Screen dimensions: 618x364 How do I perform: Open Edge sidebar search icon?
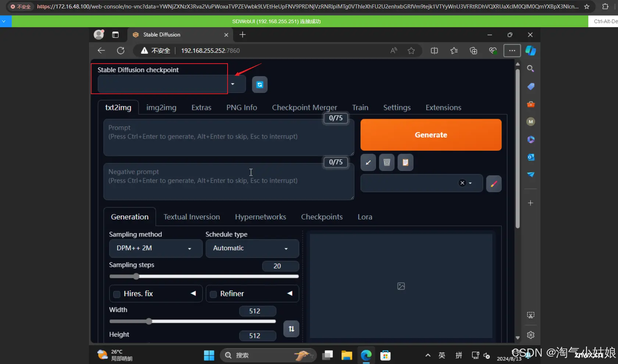531,69
